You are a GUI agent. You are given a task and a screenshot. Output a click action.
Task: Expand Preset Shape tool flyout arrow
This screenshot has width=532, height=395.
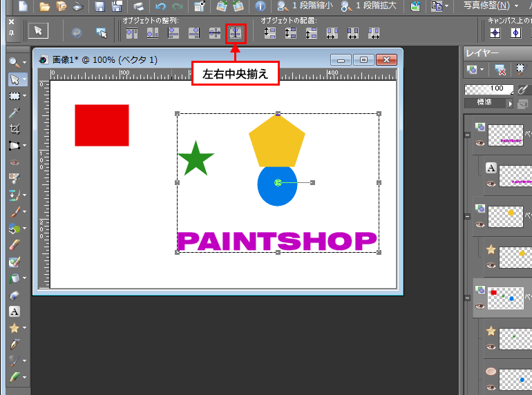pyautogui.click(x=24, y=328)
